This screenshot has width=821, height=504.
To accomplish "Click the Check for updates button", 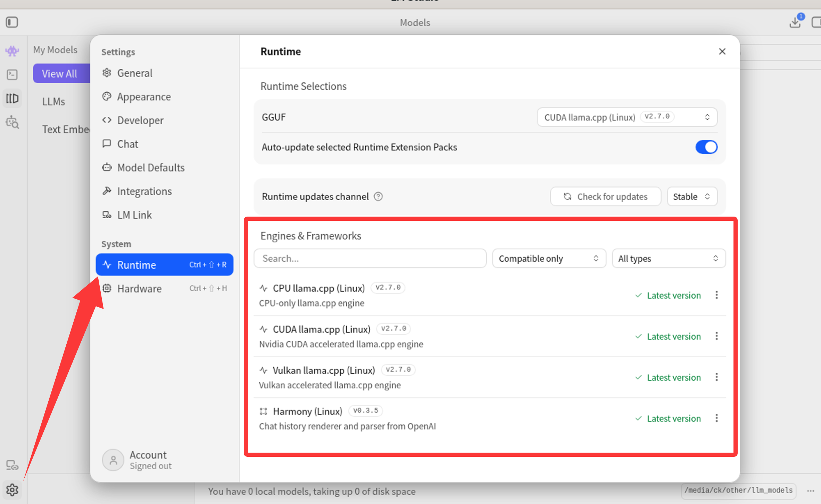I will pyautogui.click(x=605, y=196).
